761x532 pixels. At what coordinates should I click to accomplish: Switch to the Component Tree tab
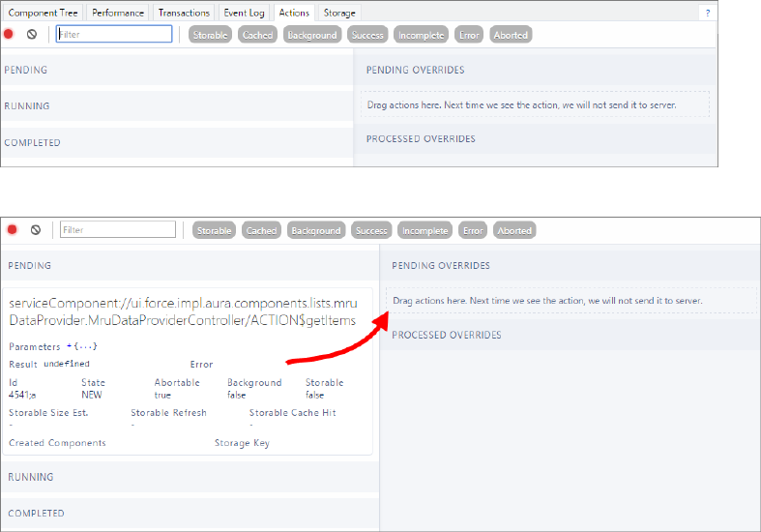pos(43,14)
